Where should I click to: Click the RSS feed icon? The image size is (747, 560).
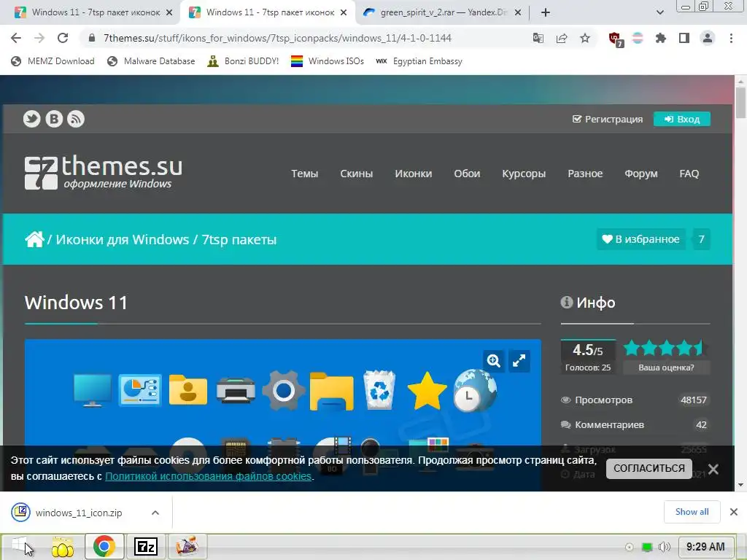click(76, 119)
